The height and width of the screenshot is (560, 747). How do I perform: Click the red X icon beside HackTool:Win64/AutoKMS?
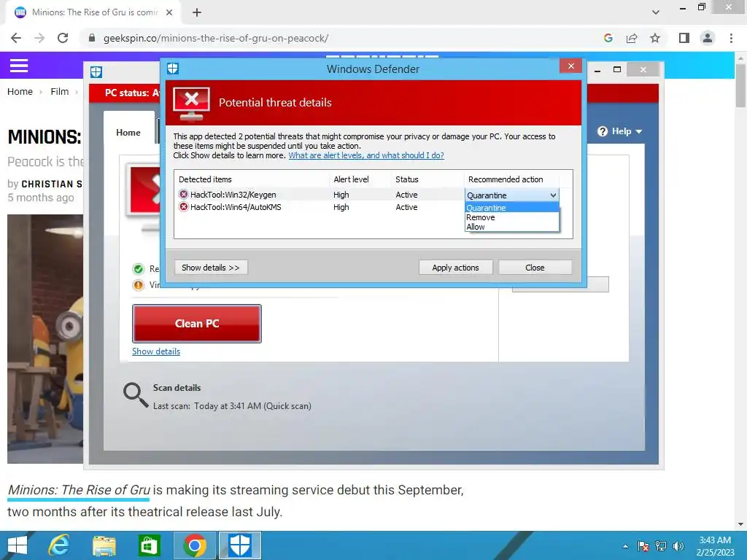(x=183, y=206)
